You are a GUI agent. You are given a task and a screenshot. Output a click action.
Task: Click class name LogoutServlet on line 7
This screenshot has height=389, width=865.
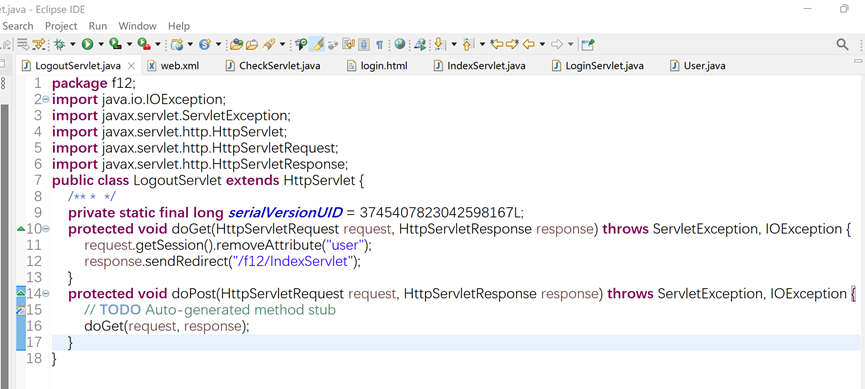[x=178, y=180]
